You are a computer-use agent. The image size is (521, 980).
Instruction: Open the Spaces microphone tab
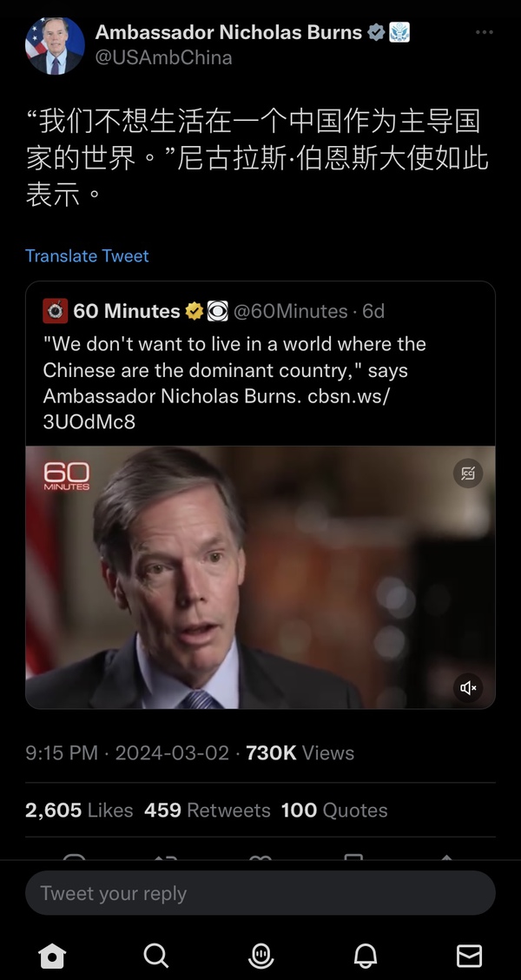(x=260, y=956)
